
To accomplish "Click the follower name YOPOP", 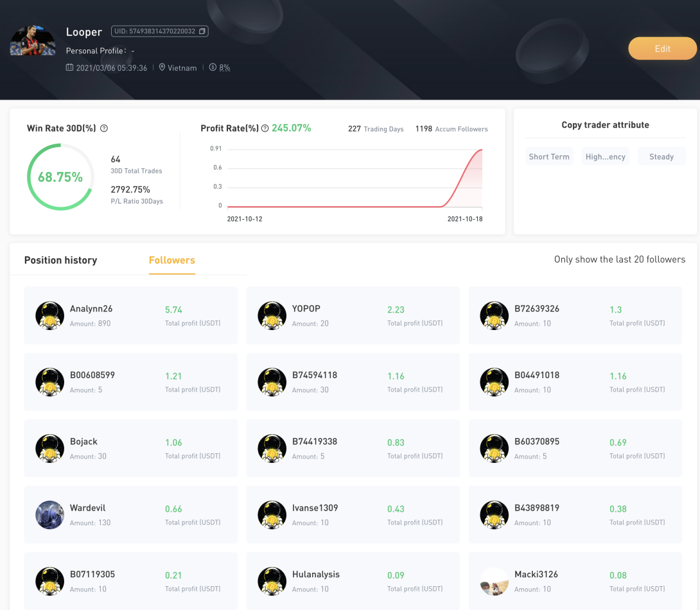I will tap(306, 309).
